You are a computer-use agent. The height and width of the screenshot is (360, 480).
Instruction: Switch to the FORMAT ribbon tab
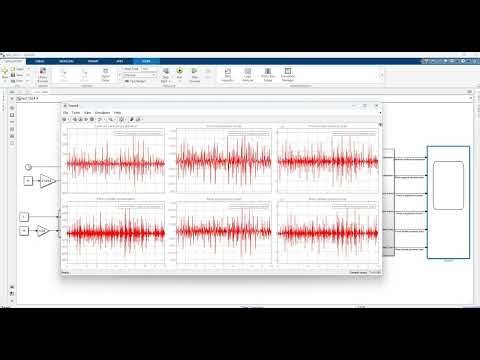point(93,61)
